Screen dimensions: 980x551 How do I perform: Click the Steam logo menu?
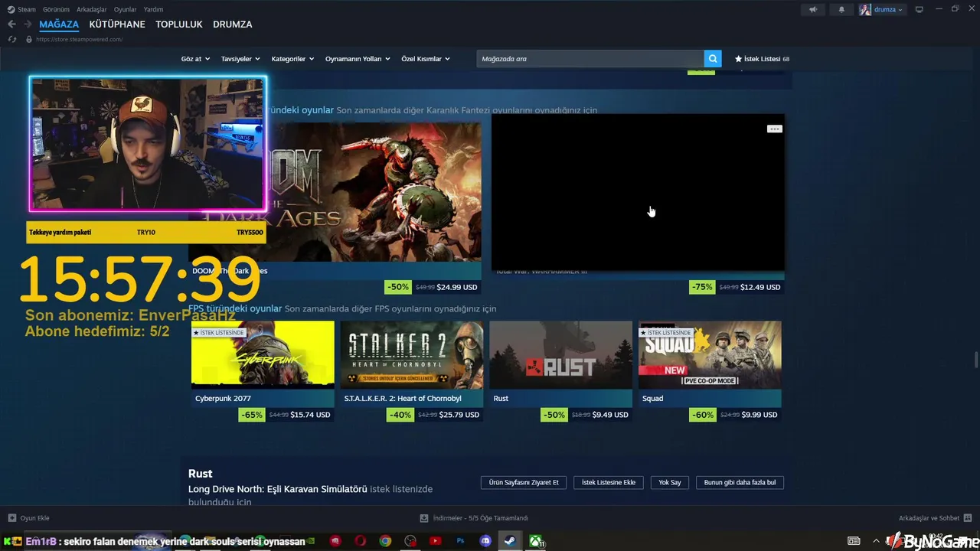click(21, 9)
